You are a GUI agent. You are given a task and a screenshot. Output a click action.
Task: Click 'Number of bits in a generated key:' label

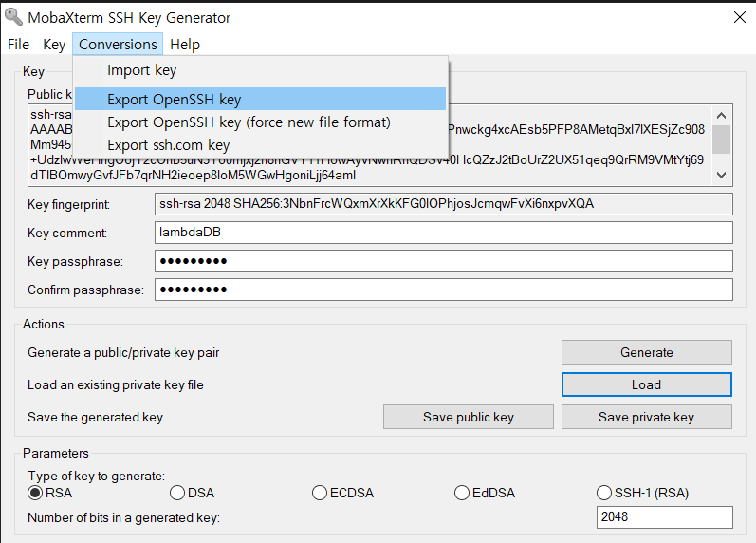point(124,518)
